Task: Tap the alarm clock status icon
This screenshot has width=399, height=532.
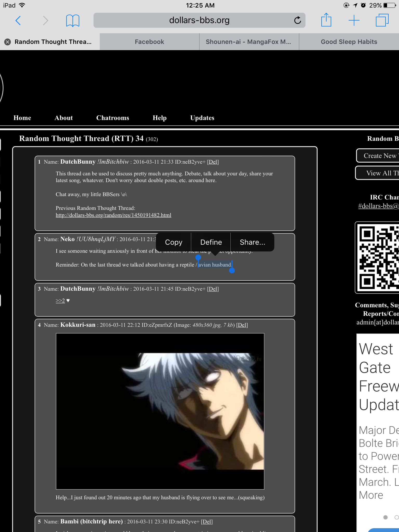Action: [363, 5]
